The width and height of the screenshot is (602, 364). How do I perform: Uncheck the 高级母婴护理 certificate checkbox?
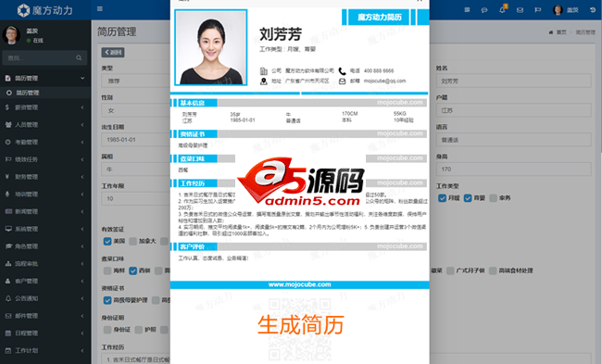pyautogui.click(x=107, y=300)
